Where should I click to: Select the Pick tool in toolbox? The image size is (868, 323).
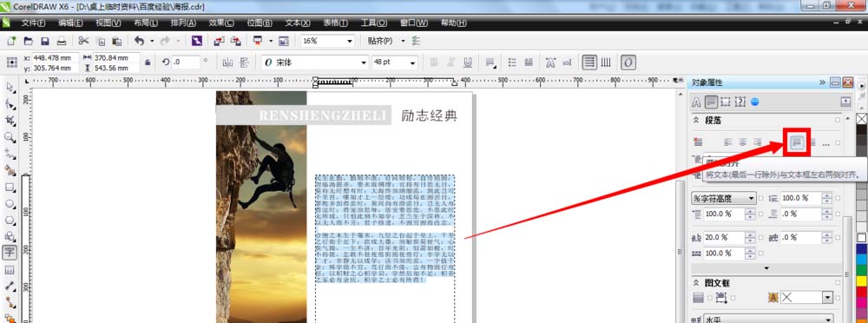[10, 88]
